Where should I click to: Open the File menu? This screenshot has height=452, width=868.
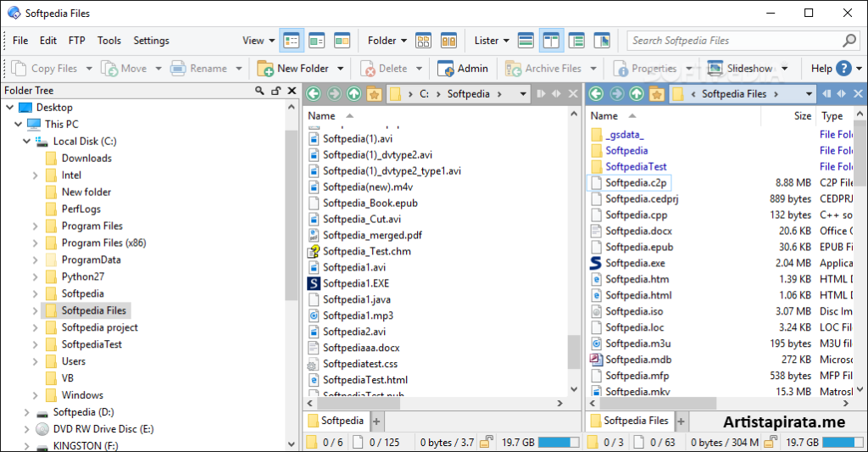pyautogui.click(x=20, y=41)
